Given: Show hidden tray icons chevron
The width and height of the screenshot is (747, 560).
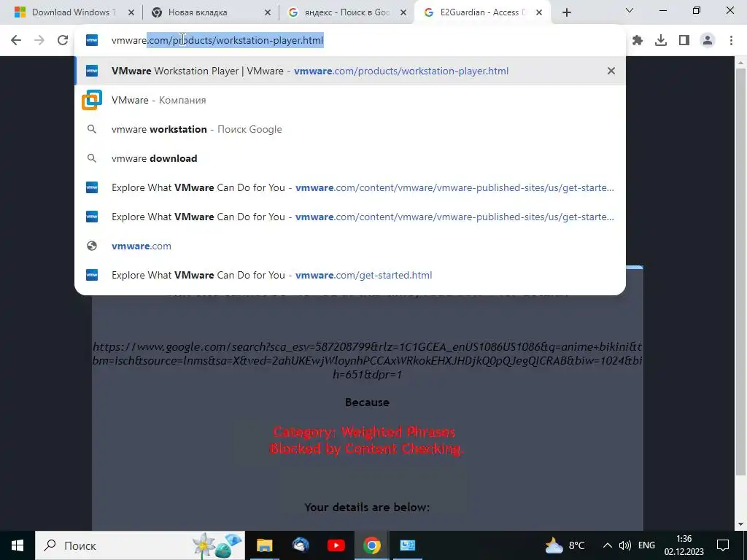Looking at the screenshot, I should click(x=607, y=545).
